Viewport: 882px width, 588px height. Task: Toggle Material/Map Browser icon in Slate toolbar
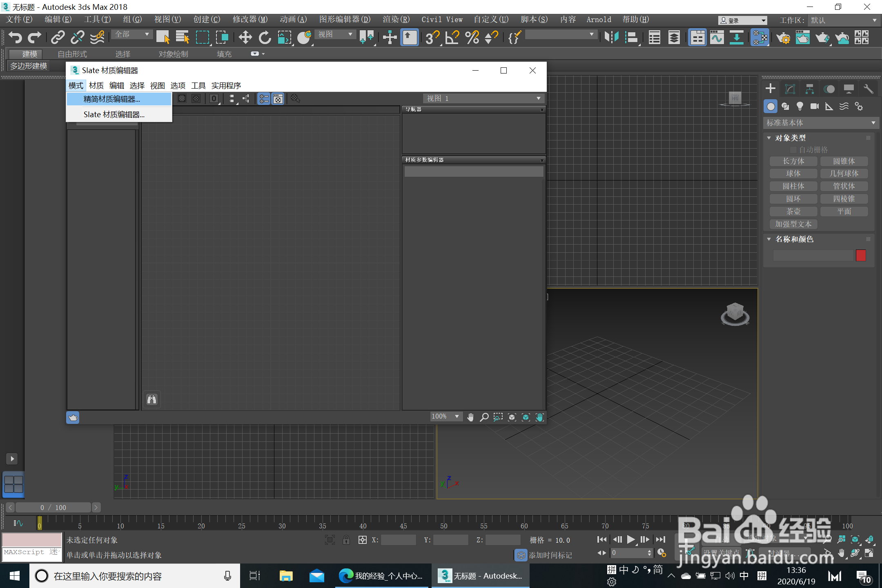click(264, 98)
